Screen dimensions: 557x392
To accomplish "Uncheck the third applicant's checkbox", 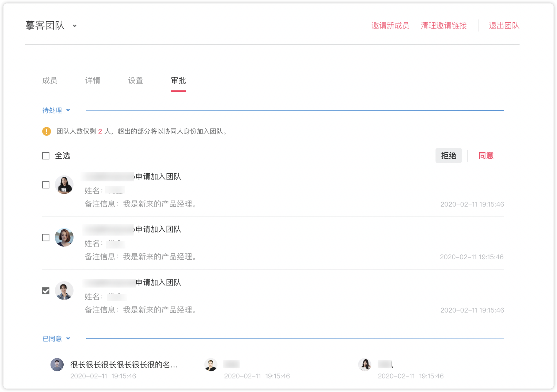I will point(46,291).
